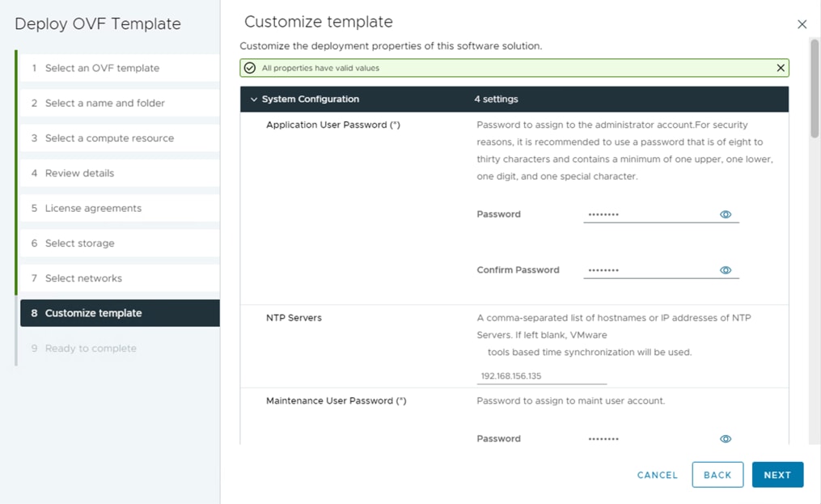This screenshot has height=504, width=821.
Task: Click the vertical scrollbar thumb
Action: click(815, 89)
